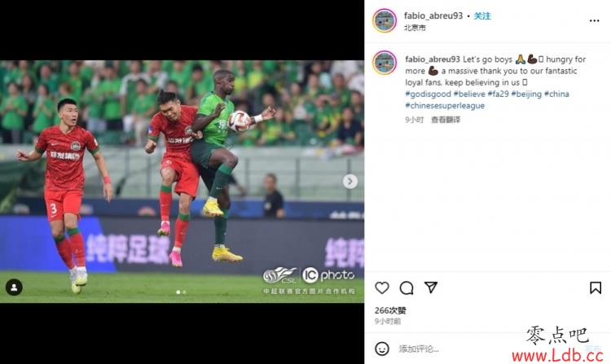Open the three-dot more options menu
This screenshot has width=611, height=364.
pos(594,20)
